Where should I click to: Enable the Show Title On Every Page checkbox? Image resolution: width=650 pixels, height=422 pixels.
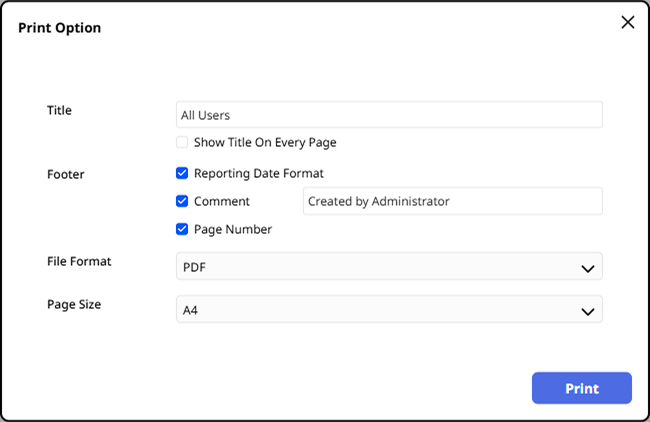[x=182, y=143]
